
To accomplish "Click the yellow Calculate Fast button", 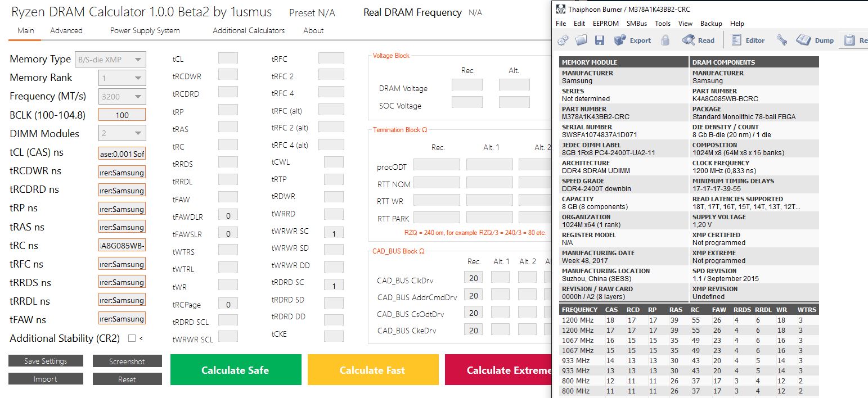I will coord(372,370).
